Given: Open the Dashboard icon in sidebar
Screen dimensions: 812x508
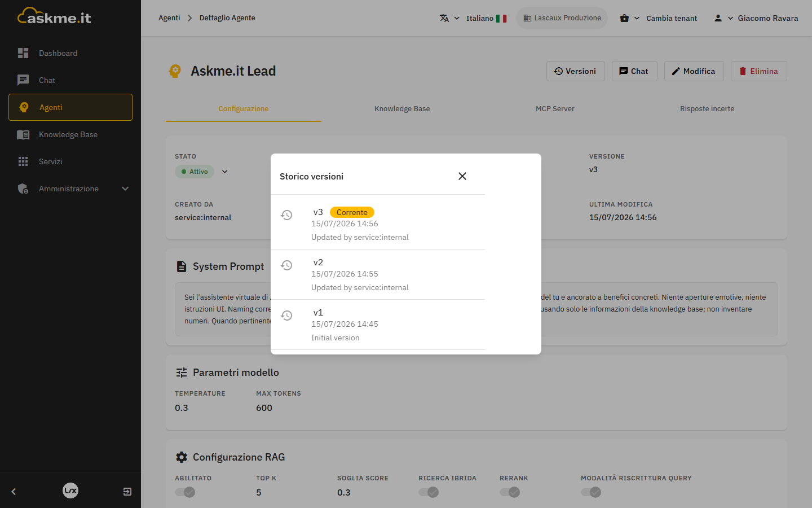Looking at the screenshot, I should tap(23, 53).
